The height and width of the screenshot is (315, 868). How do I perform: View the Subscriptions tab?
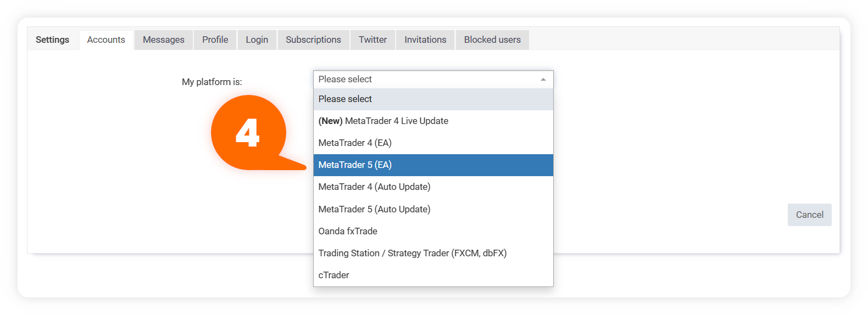(x=313, y=40)
